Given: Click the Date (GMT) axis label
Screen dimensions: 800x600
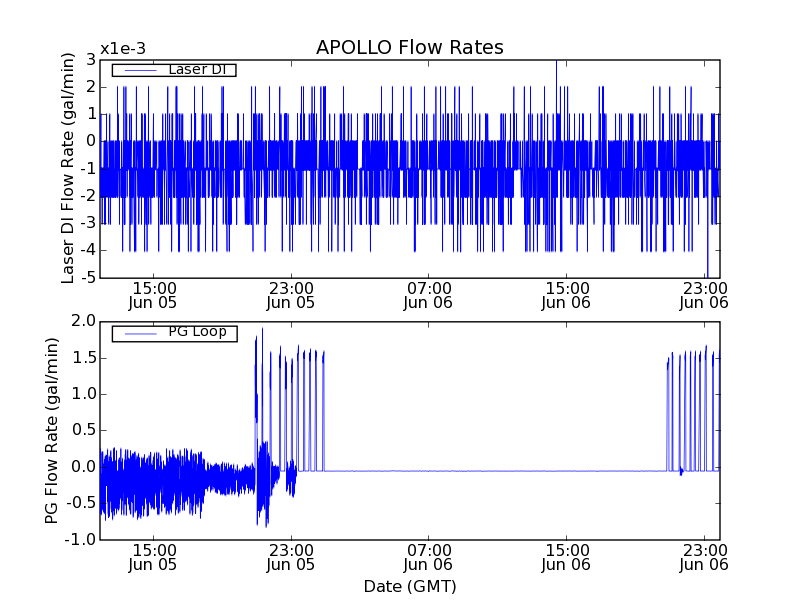Looking at the screenshot, I should pyautogui.click(x=410, y=586).
